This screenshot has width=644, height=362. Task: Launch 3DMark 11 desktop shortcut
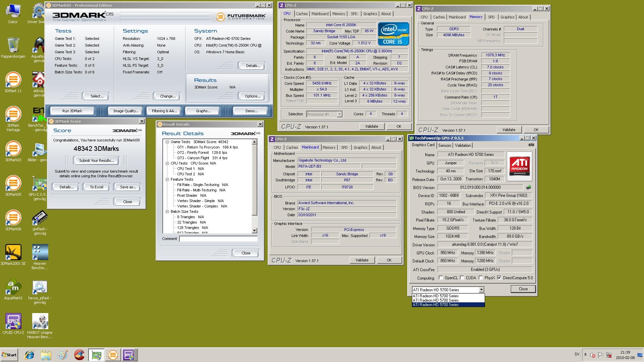point(13,82)
